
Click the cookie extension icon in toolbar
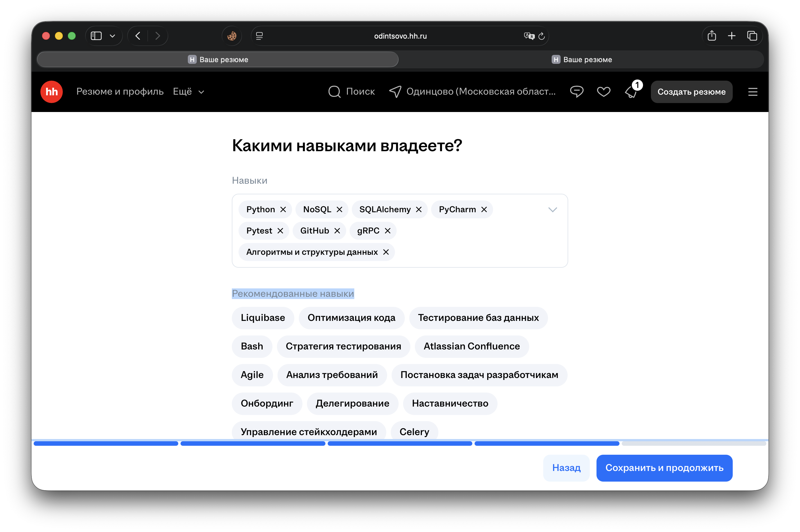click(232, 36)
